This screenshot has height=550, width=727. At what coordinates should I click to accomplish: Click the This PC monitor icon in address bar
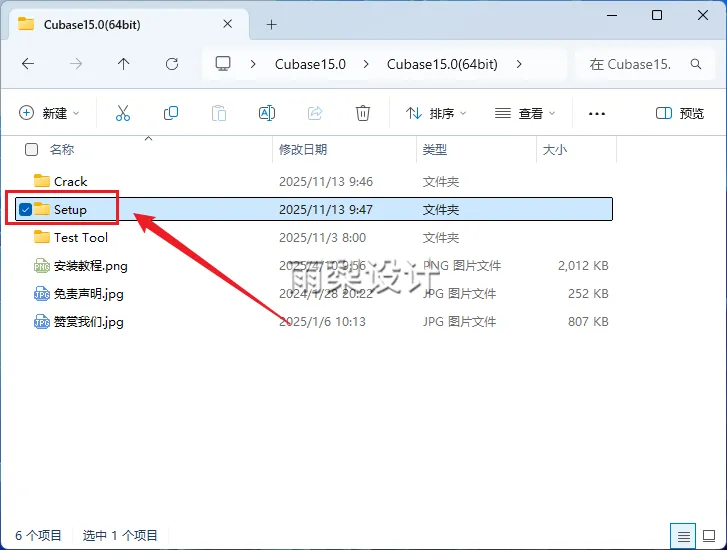pyautogui.click(x=223, y=64)
